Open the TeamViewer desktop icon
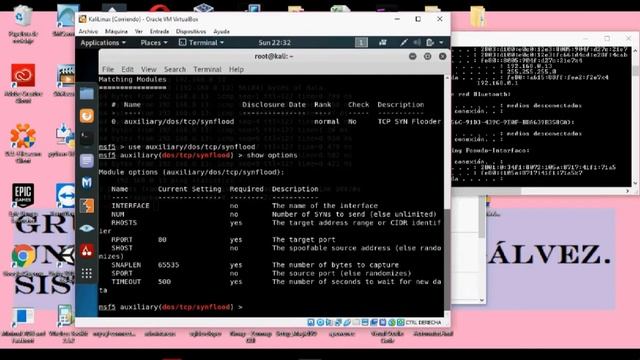 (x=66, y=200)
